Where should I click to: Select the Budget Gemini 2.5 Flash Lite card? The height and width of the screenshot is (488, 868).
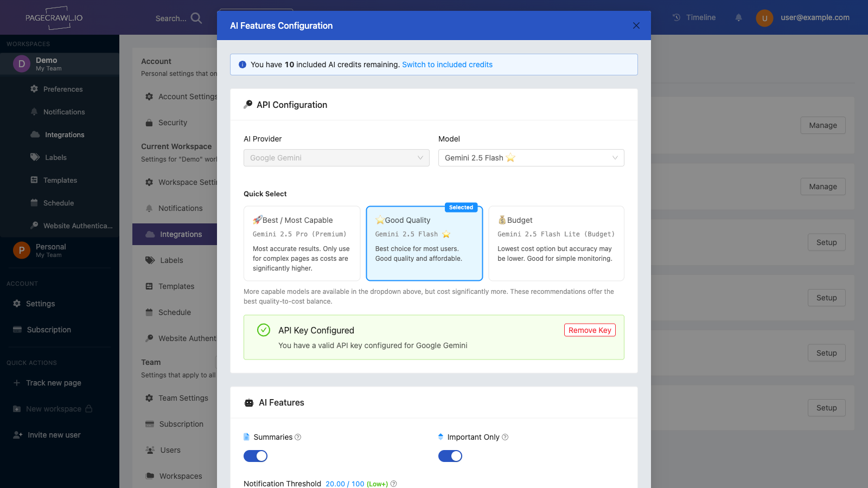[556, 243]
